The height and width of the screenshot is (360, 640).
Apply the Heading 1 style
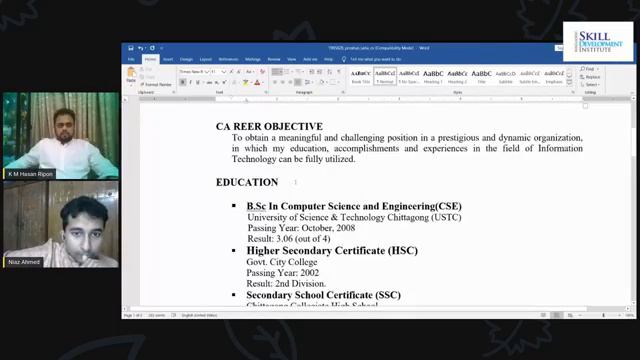coord(433,76)
